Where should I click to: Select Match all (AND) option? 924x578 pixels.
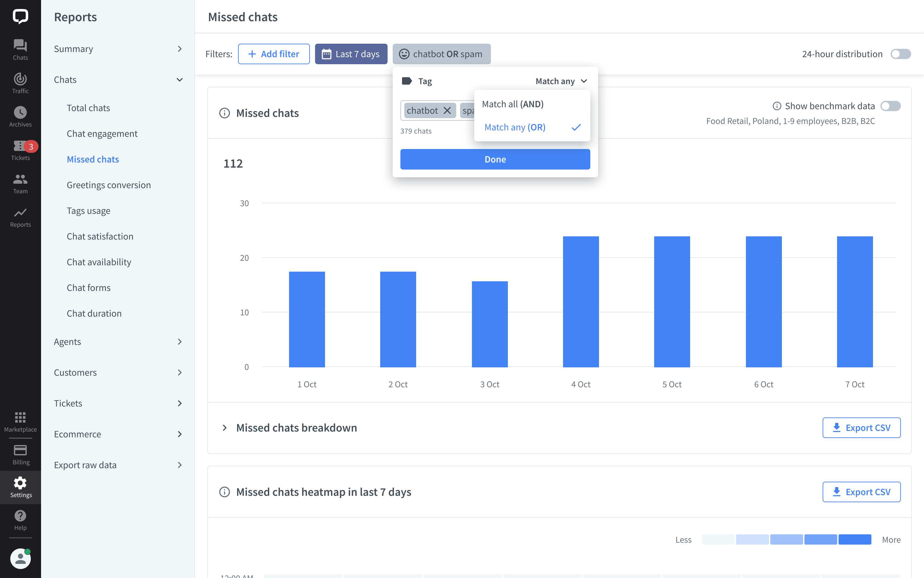[532, 104]
